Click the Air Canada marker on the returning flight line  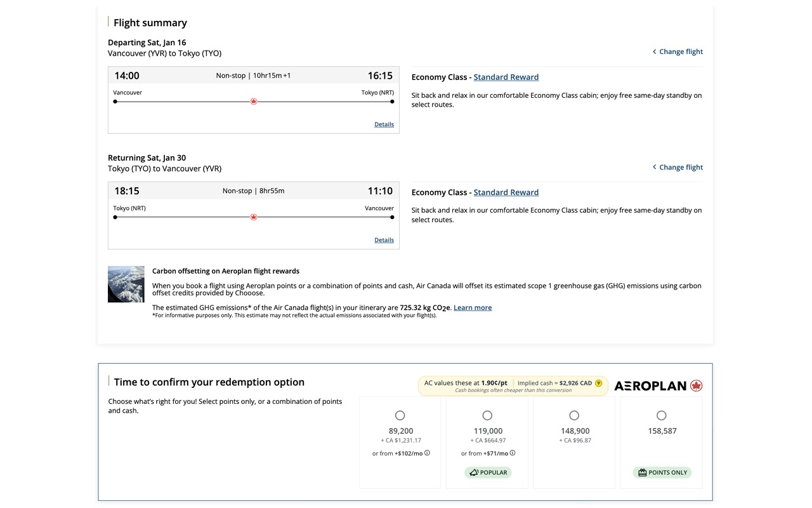click(x=254, y=217)
